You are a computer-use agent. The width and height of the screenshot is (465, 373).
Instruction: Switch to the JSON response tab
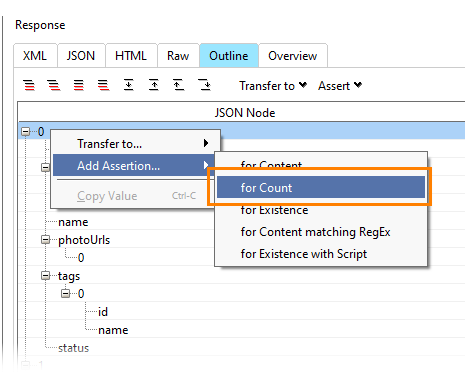tap(81, 56)
